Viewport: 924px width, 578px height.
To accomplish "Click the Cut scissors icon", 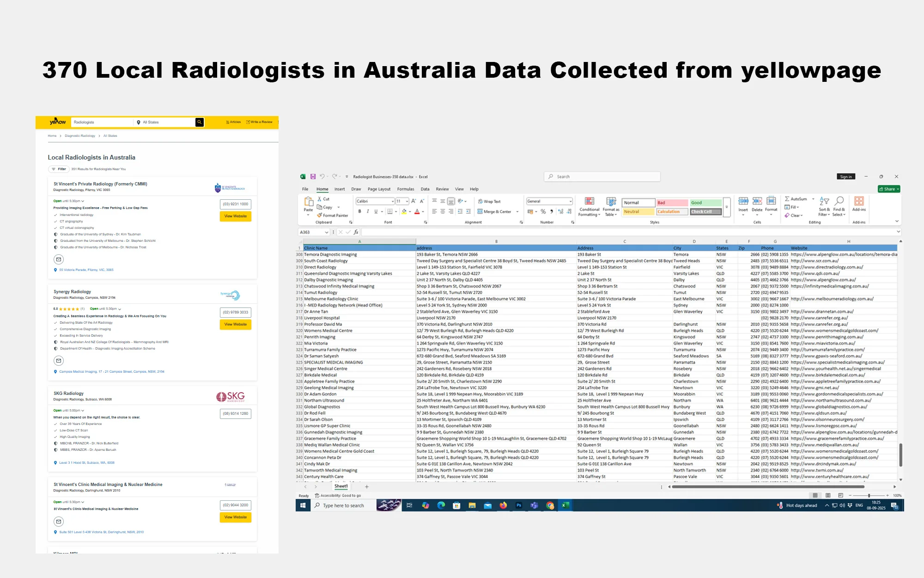I will (320, 199).
